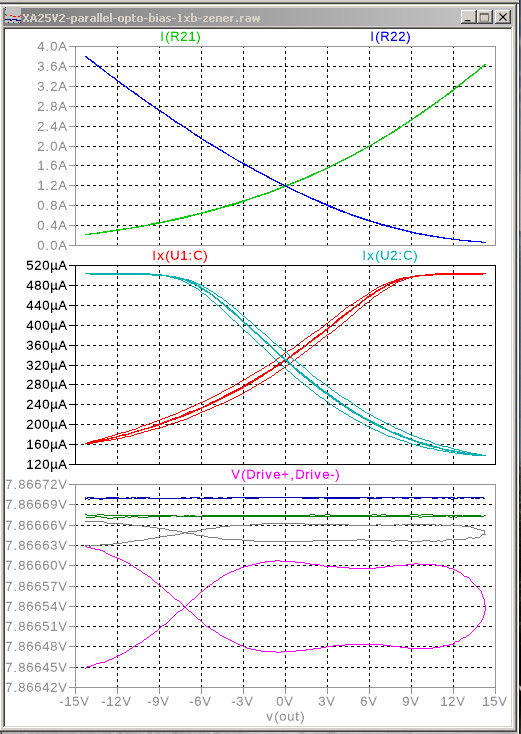
Task: Click the Ix(U2:C) trace label
Action: point(390,256)
